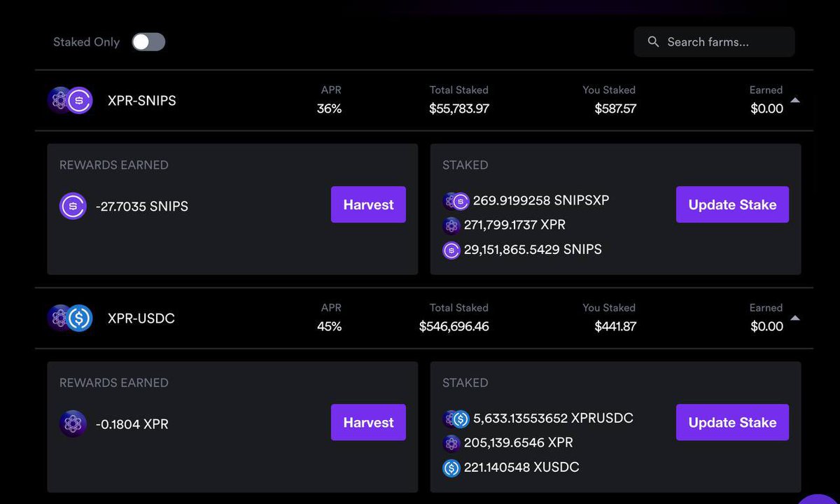Click XPR icon beside 205,139.6546 XPR
This screenshot has width=840, height=504.
coord(451,443)
